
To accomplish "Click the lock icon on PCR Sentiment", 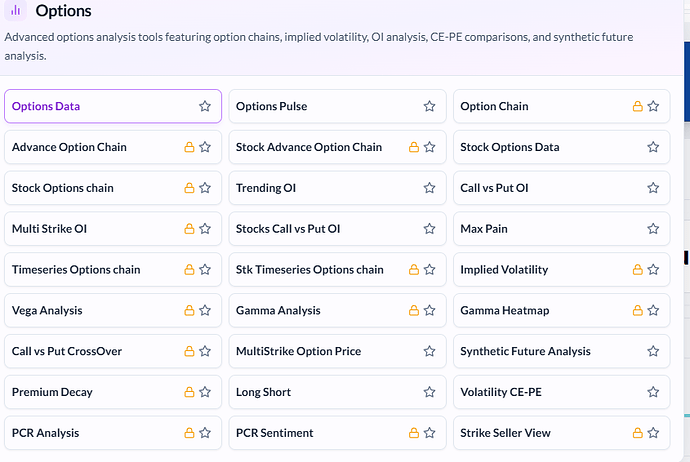I will pos(413,433).
